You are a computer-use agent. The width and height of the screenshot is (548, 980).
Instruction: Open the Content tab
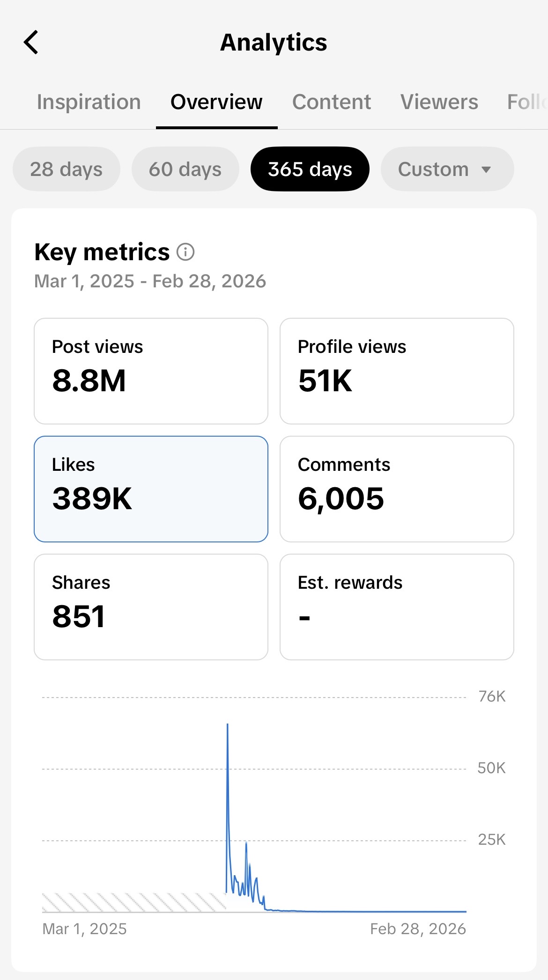(332, 102)
